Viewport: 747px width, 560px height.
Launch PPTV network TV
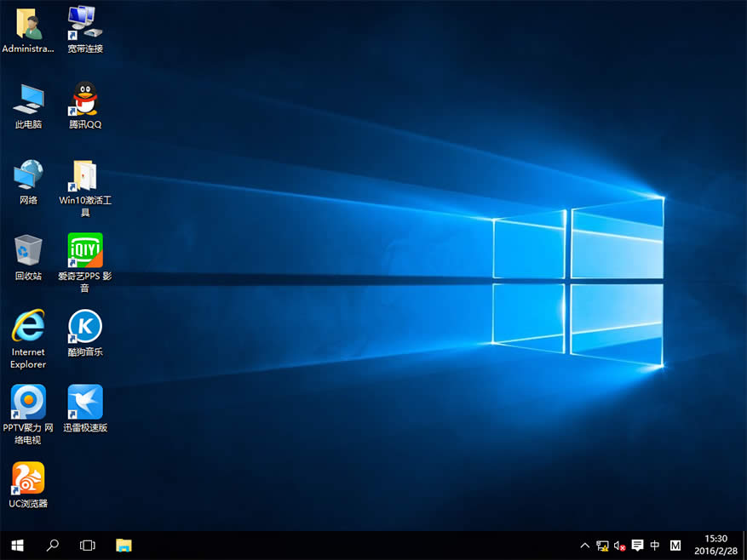click(x=28, y=402)
